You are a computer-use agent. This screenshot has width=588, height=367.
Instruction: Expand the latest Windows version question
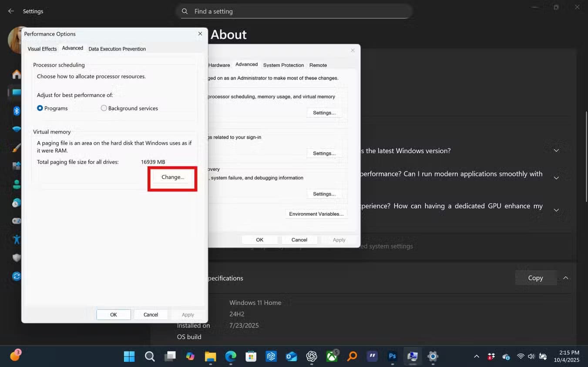556,150
